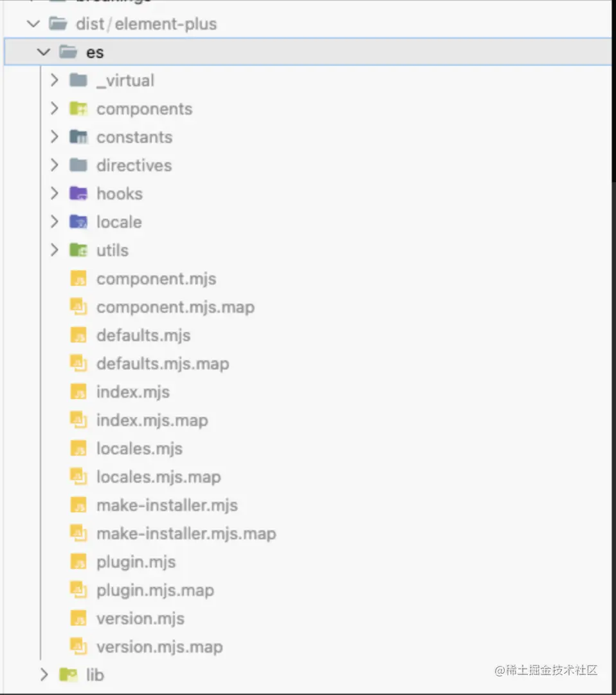Collapse the dist/element-plus folder chevron

33,24
